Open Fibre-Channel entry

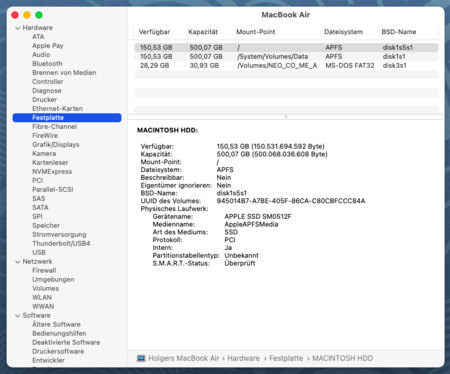(54, 127)
